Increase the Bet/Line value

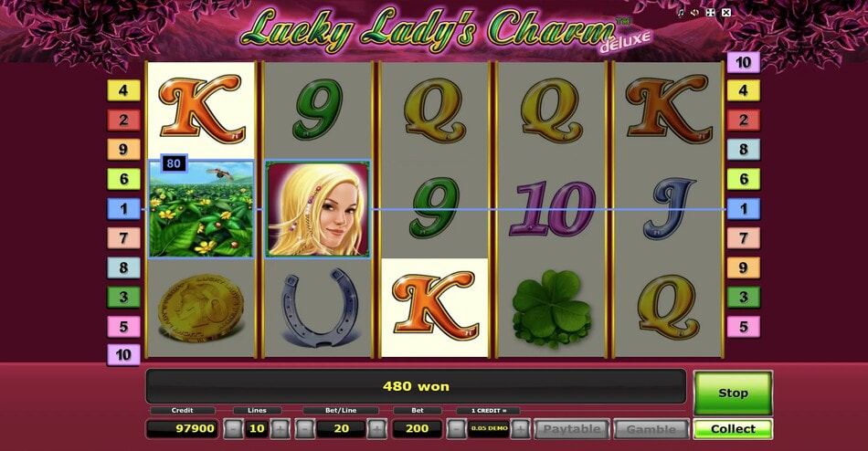click(377, 429)
